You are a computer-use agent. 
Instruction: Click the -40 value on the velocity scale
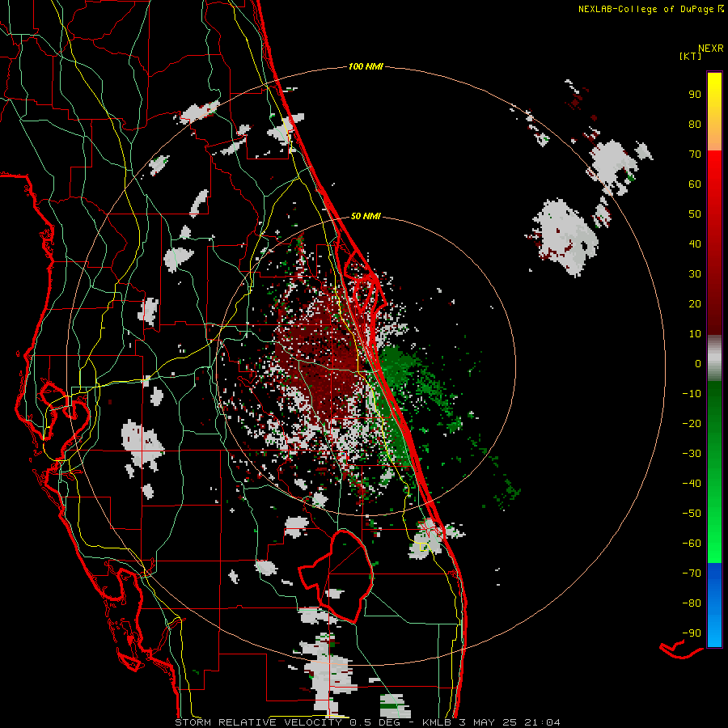(692, 484)
